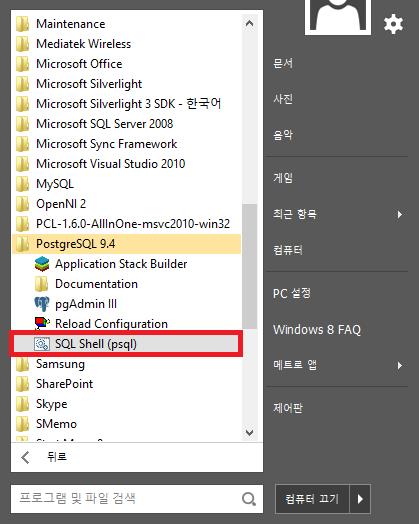Open the OpenNI 2 folder icon

(22, 204)
